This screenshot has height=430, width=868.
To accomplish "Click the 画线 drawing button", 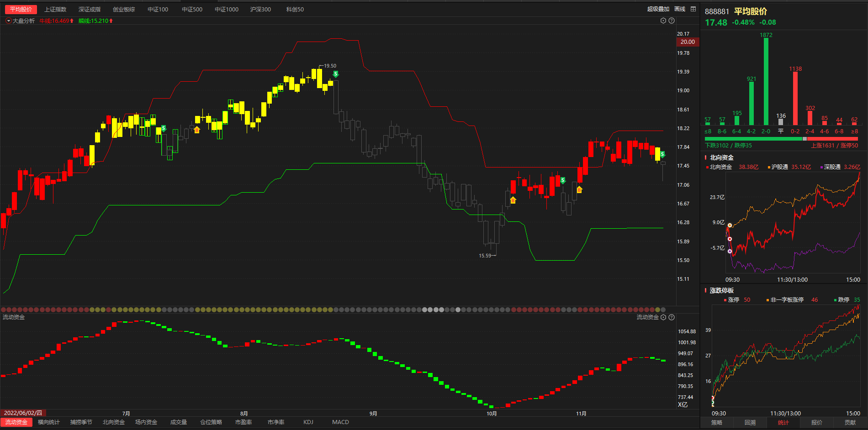I will click(680, 9).
